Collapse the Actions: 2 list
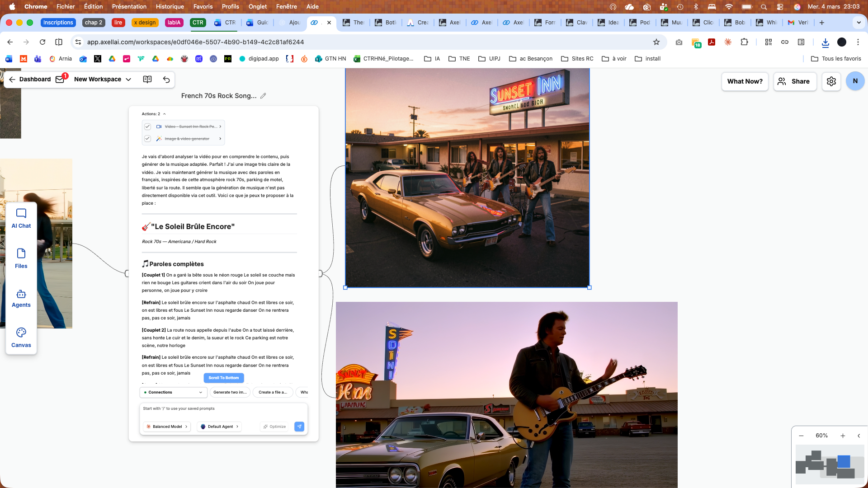 click(x=164, y=114)
